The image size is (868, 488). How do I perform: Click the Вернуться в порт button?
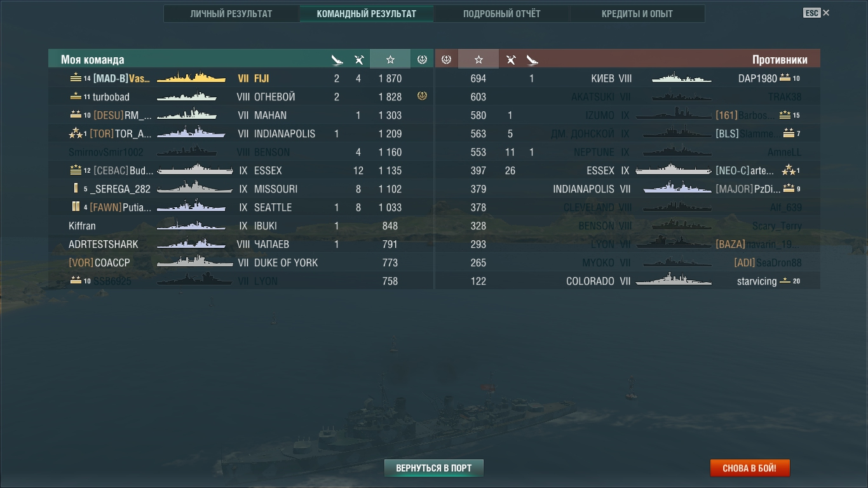(x=434, y=468)
